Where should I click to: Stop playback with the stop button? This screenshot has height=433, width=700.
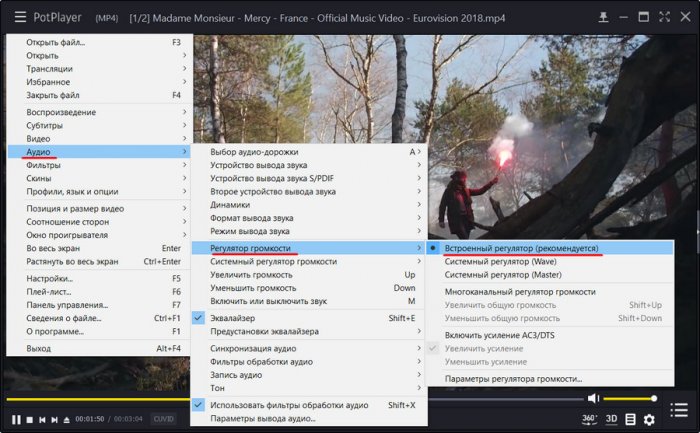[x=29, y=419]
